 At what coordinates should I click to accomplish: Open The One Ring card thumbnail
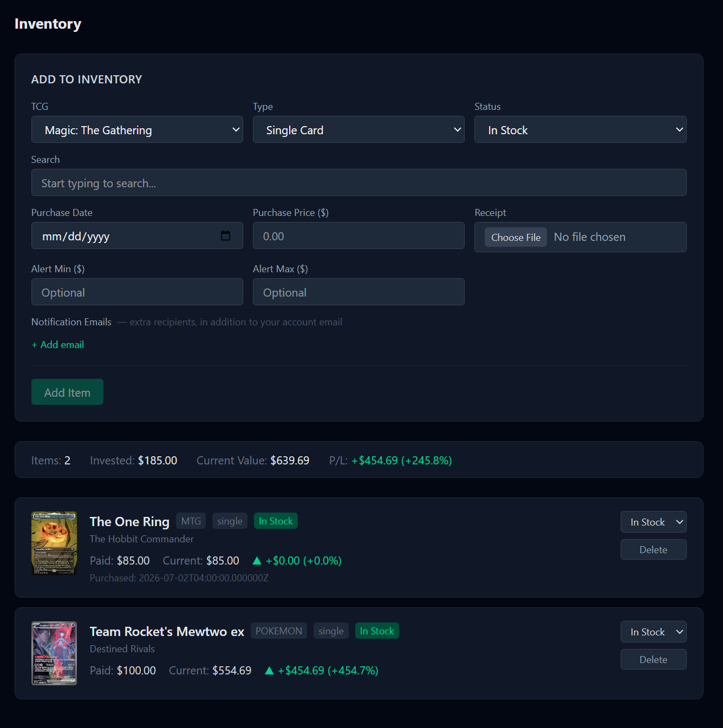tap(54, 543)
